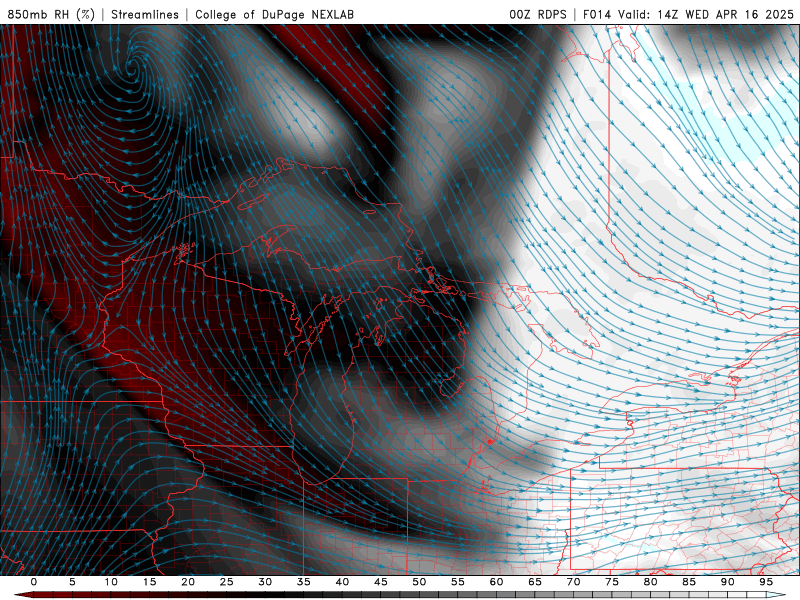Viewport: 800px width, 600px height.
Task: Click the '0' value on the colorbar scale
Action: [34, 582]
